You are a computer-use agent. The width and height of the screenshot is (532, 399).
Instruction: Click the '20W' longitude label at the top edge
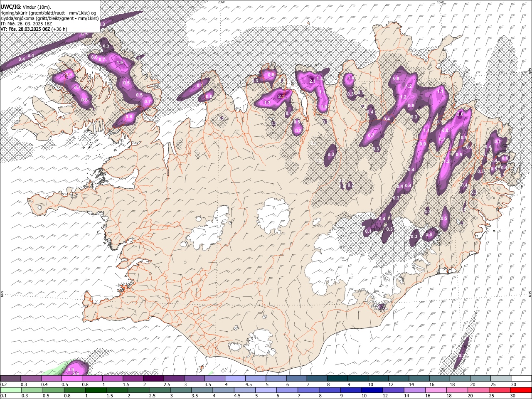[x=221, y=2]
